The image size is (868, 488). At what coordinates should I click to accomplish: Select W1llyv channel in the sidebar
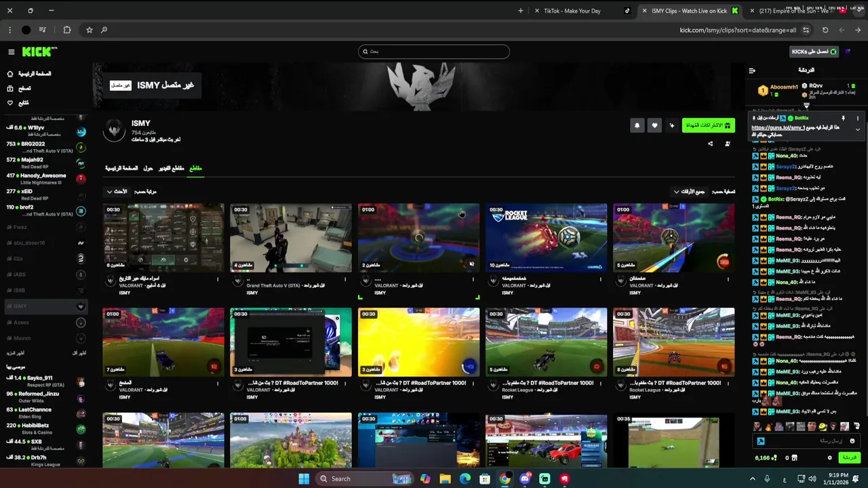pos(46,131)
